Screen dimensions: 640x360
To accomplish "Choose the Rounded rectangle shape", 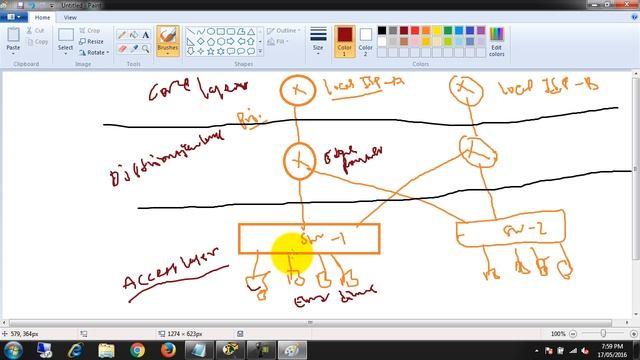I will tap(231, 31).
